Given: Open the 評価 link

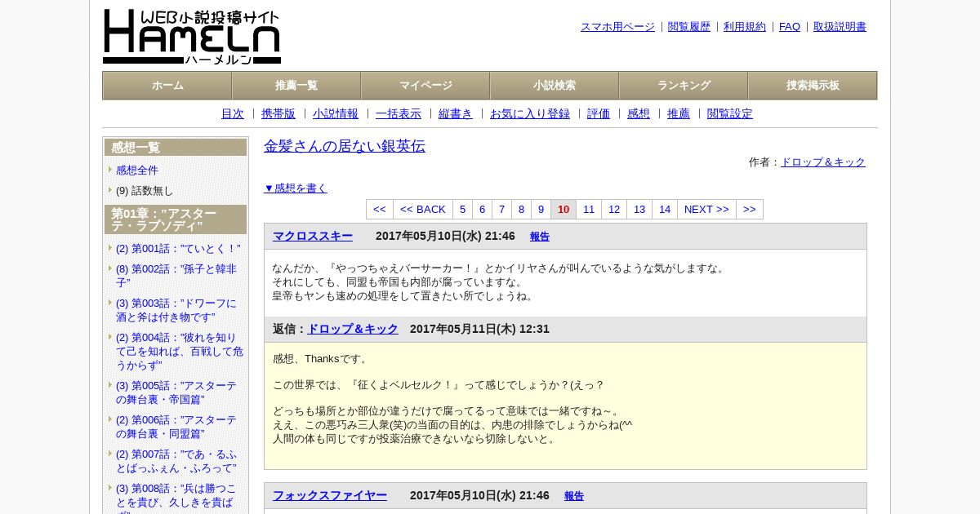Looking at the screenshot, I should tap(599, 114).
